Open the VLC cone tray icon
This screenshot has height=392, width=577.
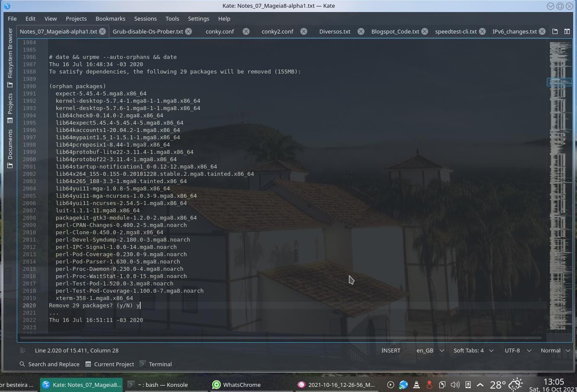[x=416, y=385]
